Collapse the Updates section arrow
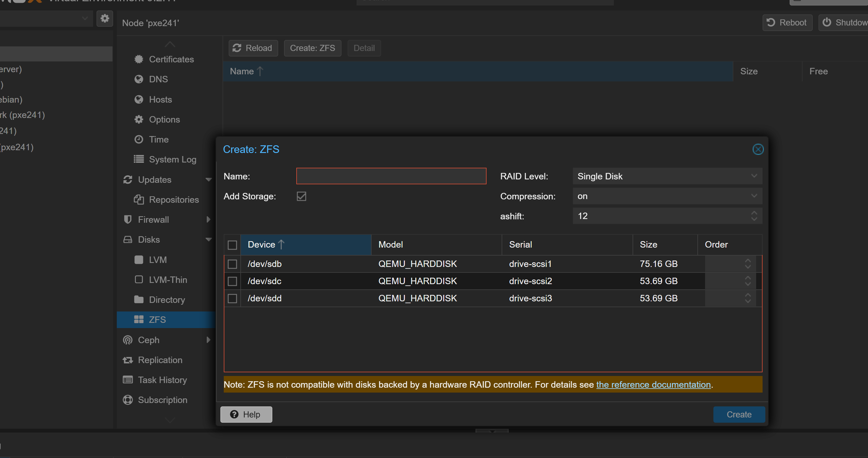 pos(209,179)
